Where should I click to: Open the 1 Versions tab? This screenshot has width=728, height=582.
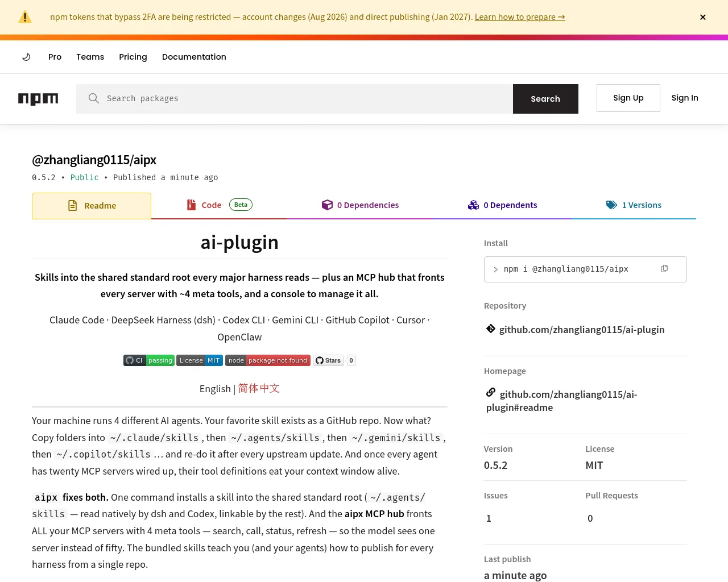coord(634,205)
